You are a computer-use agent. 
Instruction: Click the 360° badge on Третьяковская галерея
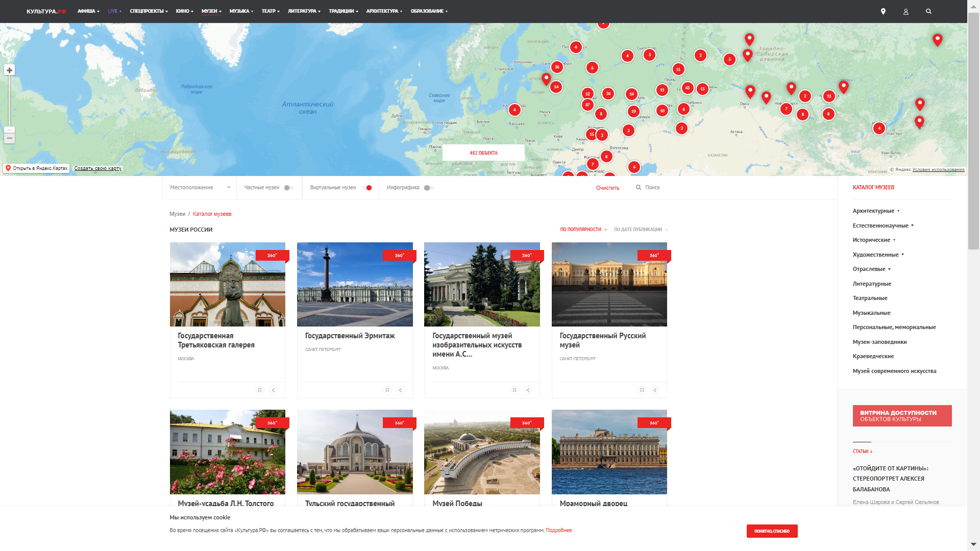click(272, 256)
